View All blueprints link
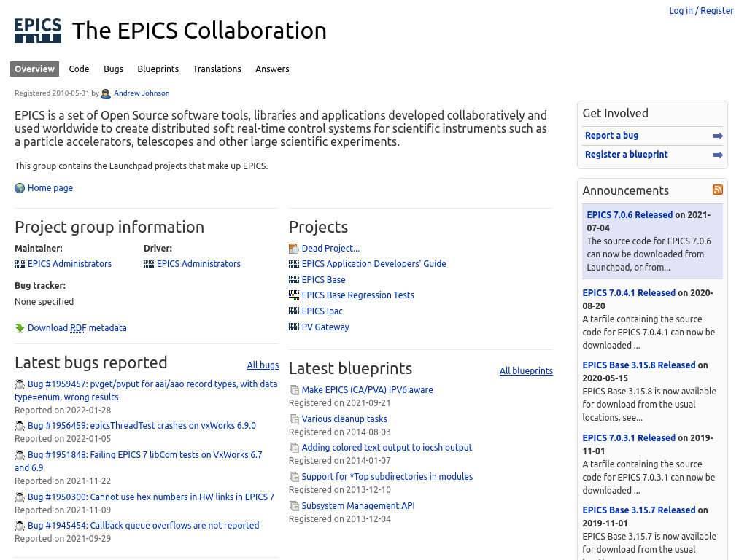747x560 pixels. [527, 371]
